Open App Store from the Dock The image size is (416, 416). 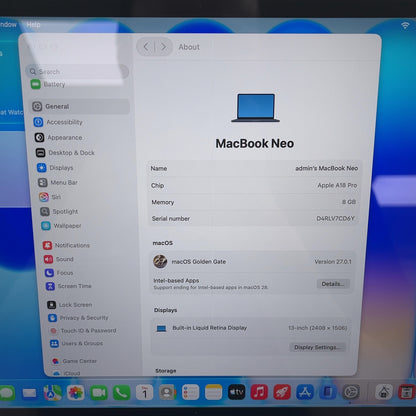[x=305, y=392]
